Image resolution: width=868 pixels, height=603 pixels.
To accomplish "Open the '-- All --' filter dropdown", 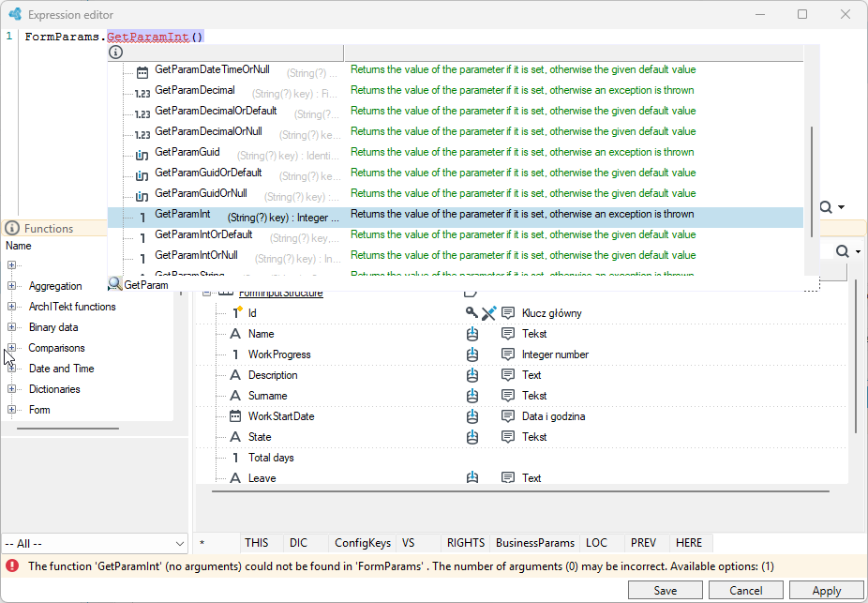I will point(95,544).
